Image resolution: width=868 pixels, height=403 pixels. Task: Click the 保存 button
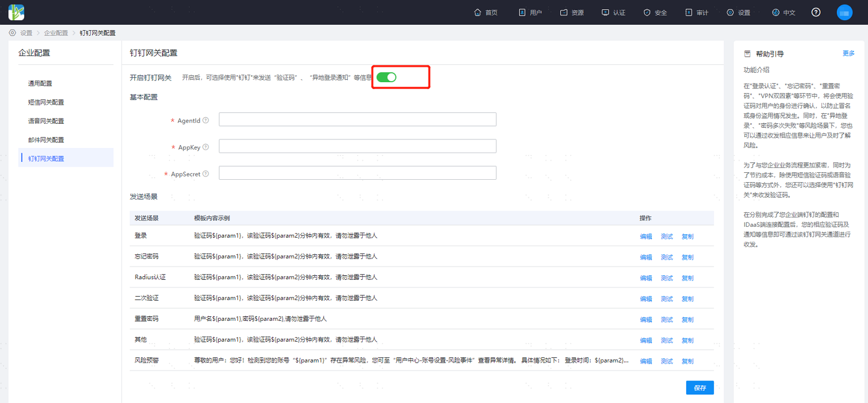pyautogui.click(x=700, y=387)
